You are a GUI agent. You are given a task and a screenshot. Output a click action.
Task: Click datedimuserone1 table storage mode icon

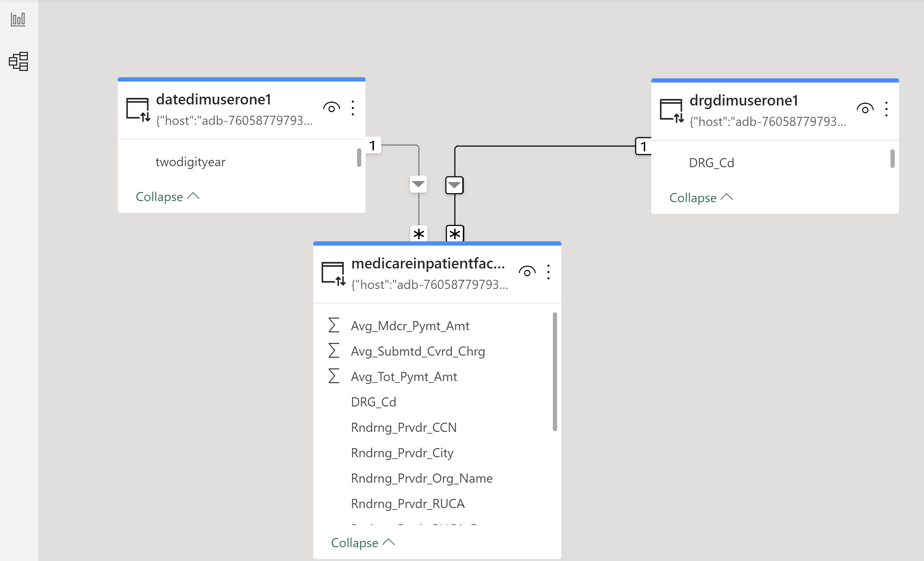coord(138,109)
